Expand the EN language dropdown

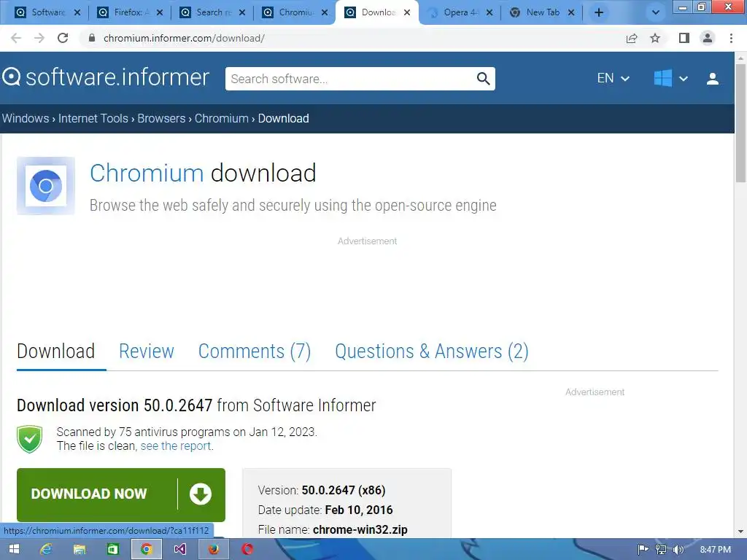pos(613,78)
